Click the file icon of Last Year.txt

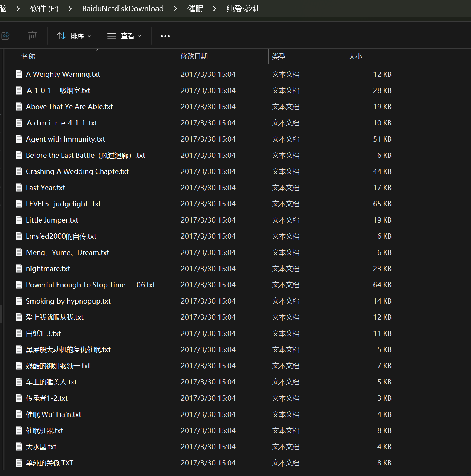pyautogui.click(x=19, y=188)
